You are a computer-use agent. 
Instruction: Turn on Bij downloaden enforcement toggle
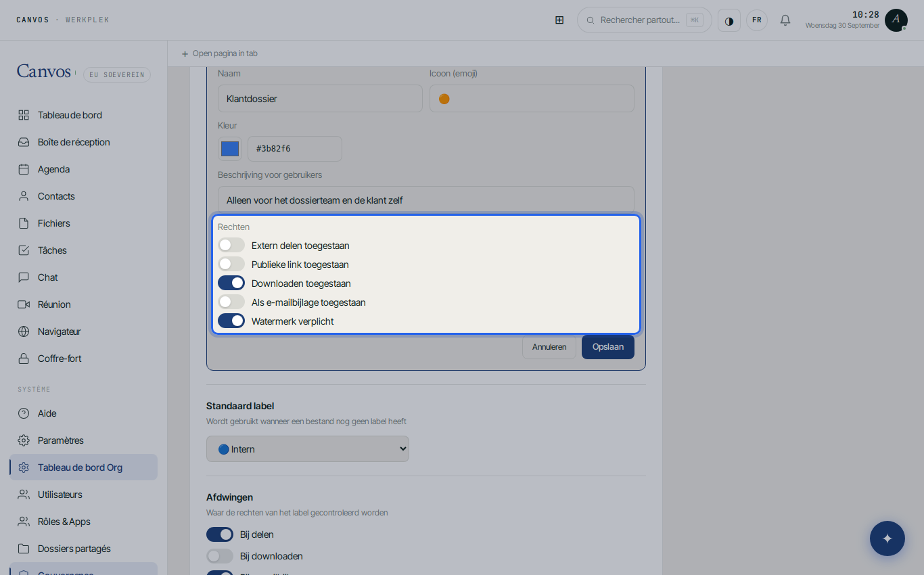pos(220,556)
